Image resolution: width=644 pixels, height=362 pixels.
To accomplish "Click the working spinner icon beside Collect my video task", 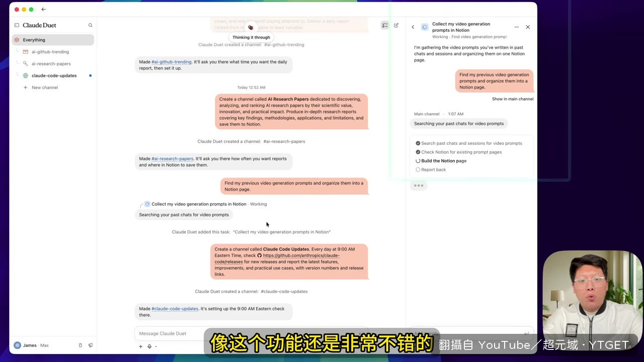I will (147, 204).
